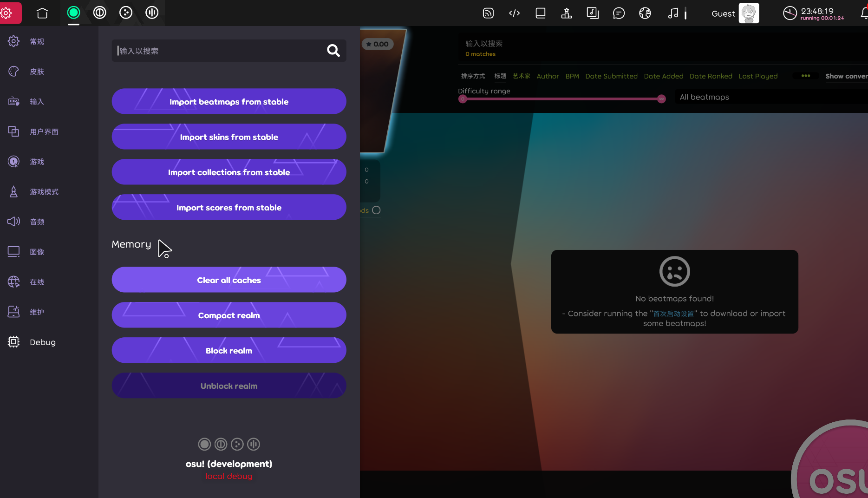Open the social globe icon
Viewport: 868px width, 498px height.
(x=645, y=13)
